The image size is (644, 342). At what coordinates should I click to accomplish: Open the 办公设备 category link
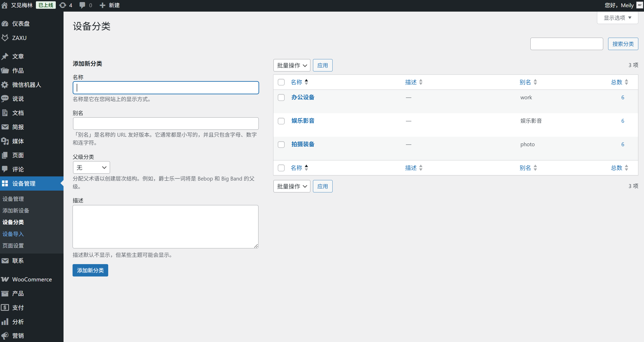[x=303, y=97]
